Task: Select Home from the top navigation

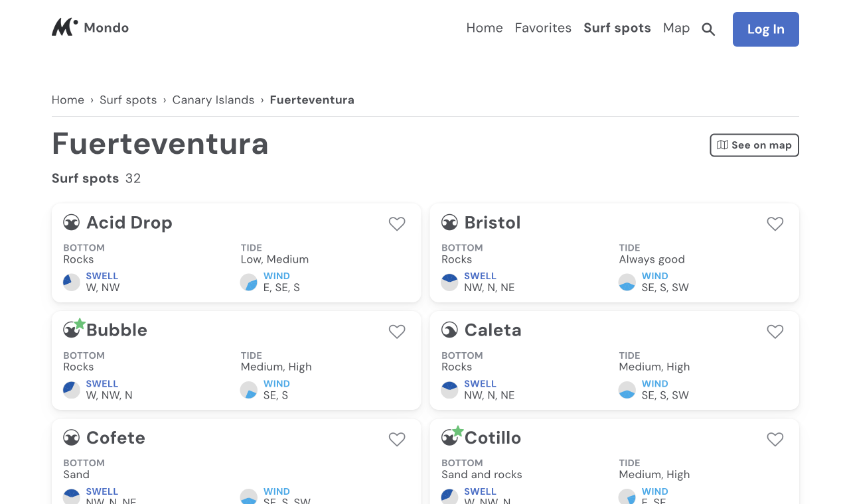Action: coord(485,28)
